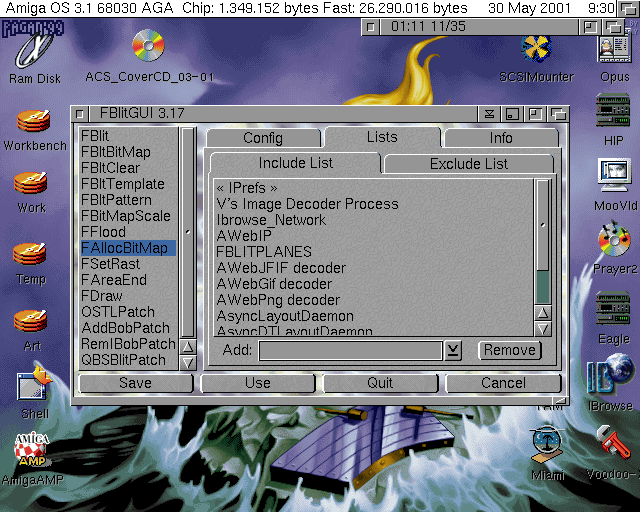Image resolution: width=640 pixels, height=512 pixels.
Task: Click the FBlitGUI zoom gadget
Action: click(535, 114)
